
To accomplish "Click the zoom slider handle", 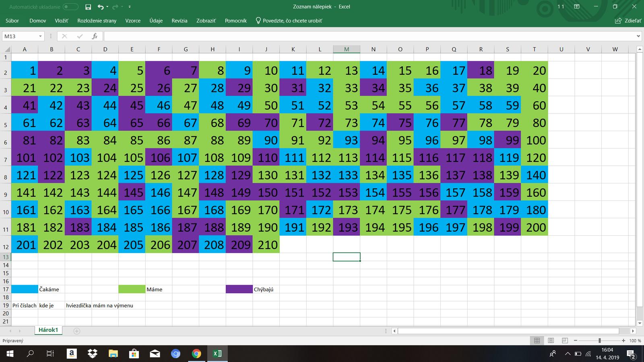I will 599,341.
